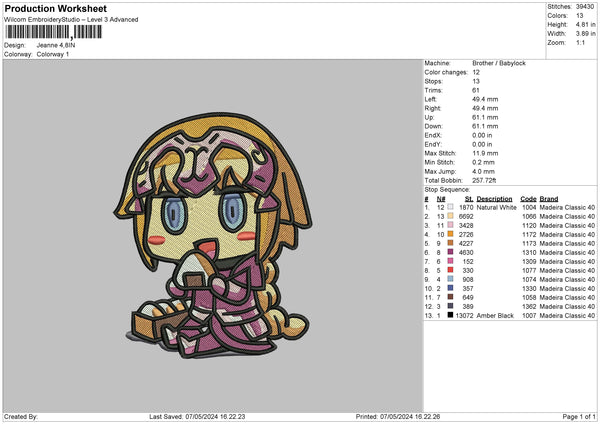Click the red swatch for code 1077
The height and width of the screenshot is (424, 600).
(x=450, y=270)
